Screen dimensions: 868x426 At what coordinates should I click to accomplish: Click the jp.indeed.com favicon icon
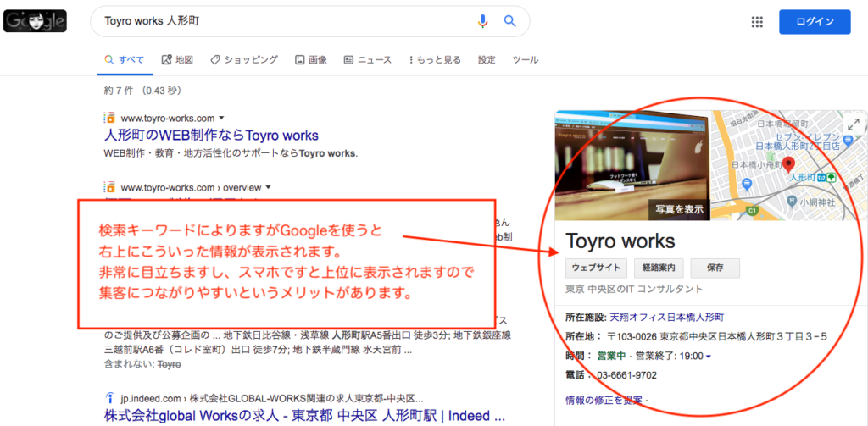pyautogui.click(x=109, y=398)
